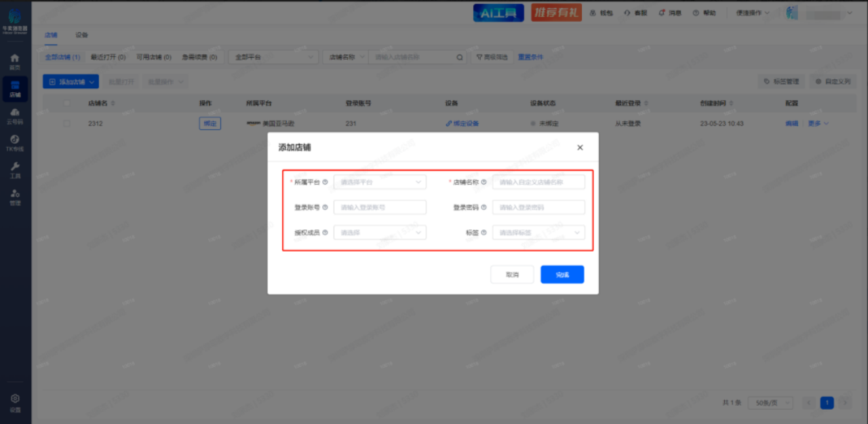Select the 急需续费 (0) filter tab

coord(199,58)
